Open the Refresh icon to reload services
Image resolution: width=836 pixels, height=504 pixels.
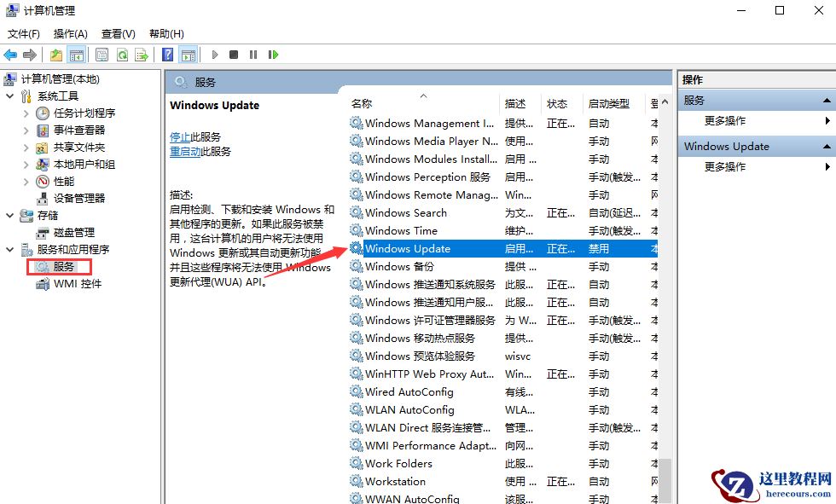coord(124,54)
